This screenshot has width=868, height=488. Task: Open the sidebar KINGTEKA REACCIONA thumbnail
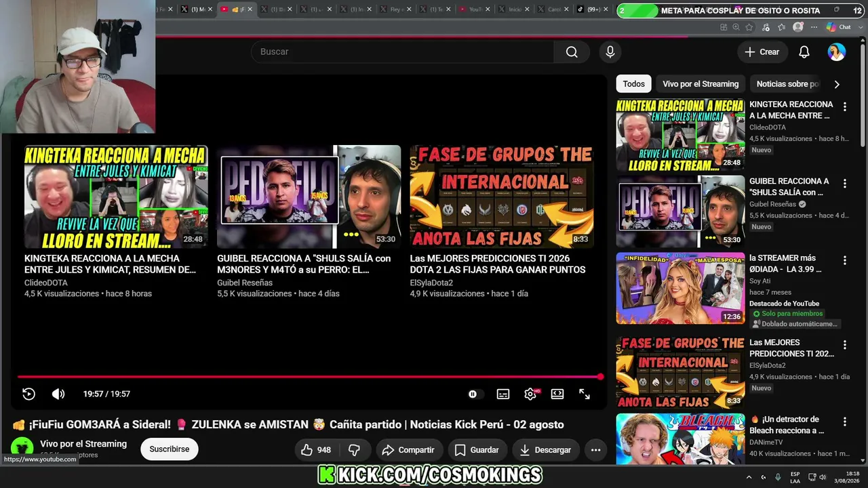click(x=680, y=135)
